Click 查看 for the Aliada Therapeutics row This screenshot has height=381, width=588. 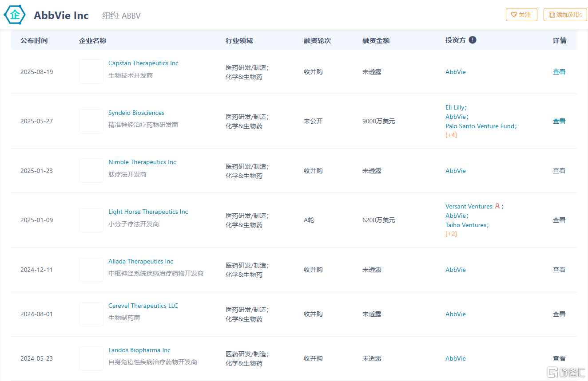coord(559,270)
